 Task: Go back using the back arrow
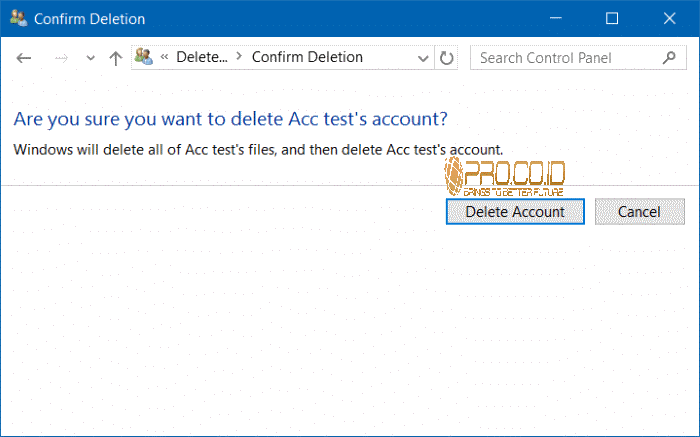(x=24, y=58)
